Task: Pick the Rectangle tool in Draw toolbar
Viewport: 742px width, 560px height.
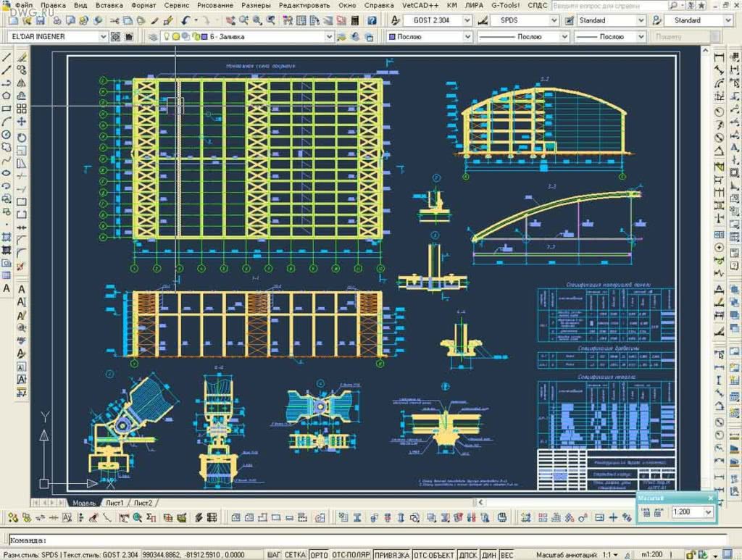Action: click(7, 109)
